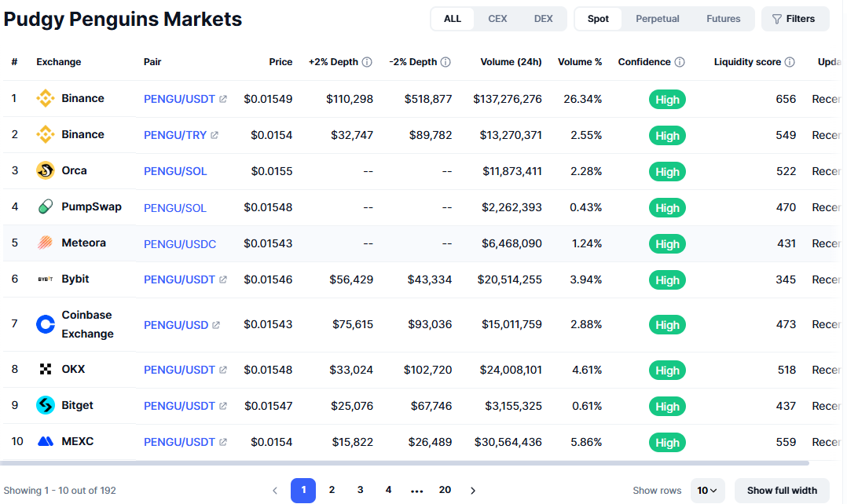This screenshot has width=847, height=504.
Task: Switch to the Perpetual tab
Action: point(658,19)
